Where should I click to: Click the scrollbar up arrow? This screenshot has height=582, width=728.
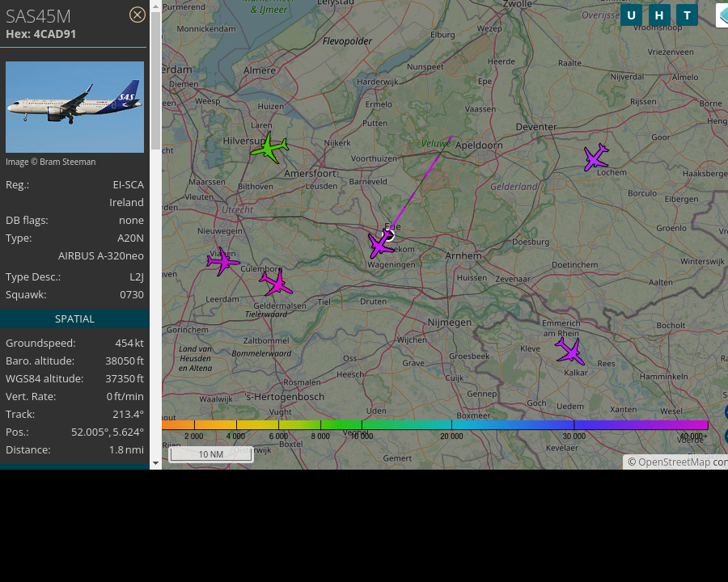click(155, 6)
